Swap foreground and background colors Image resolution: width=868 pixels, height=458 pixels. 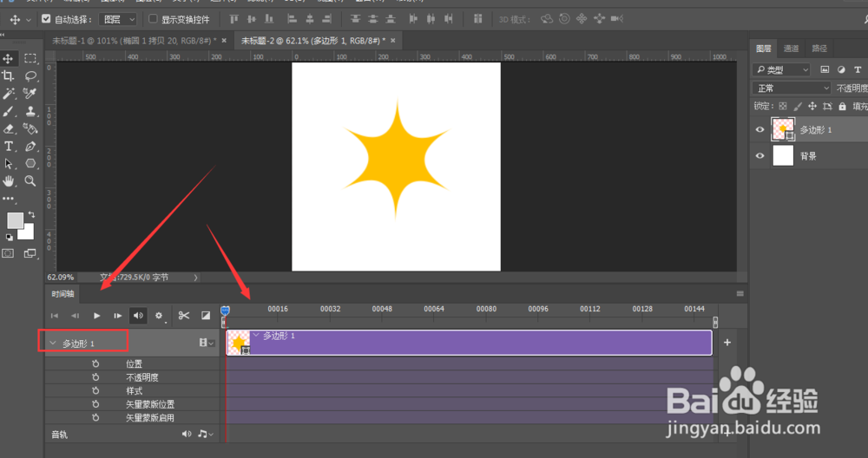31,214
